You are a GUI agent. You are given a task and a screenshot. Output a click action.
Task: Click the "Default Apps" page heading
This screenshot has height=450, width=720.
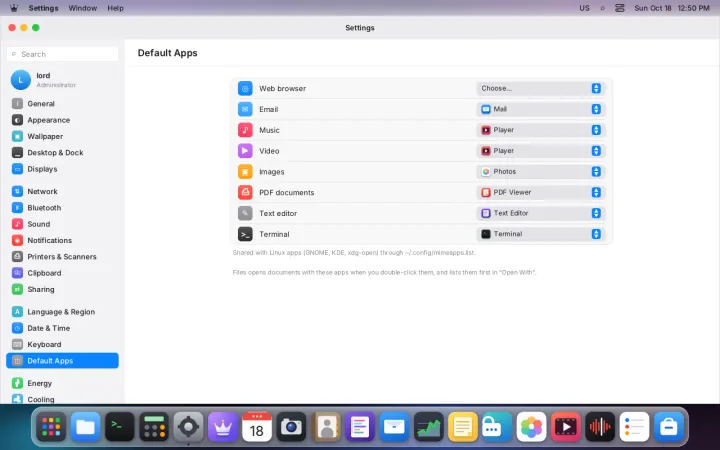pos(168,53)
